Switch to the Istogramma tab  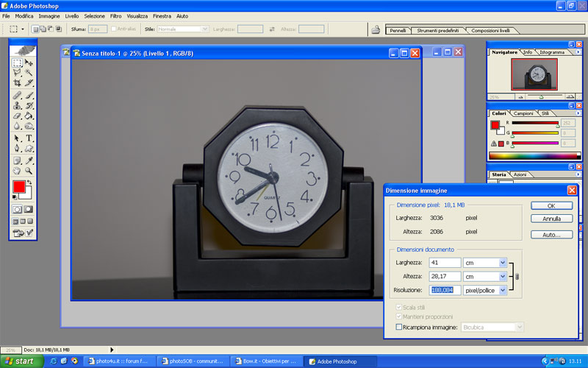coord(551,52)
